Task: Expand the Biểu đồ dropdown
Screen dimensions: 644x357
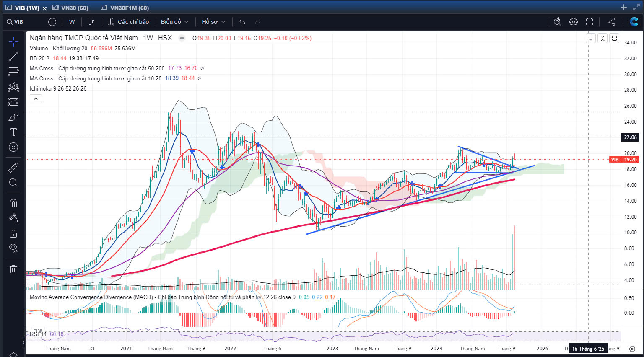Action: pyautogui.click(x=174, y=22)
